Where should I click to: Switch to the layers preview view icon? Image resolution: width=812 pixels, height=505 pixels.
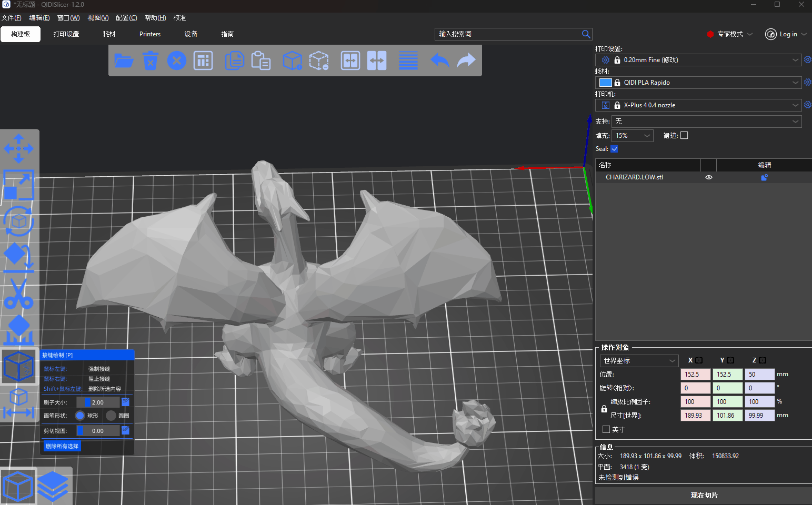53,487
